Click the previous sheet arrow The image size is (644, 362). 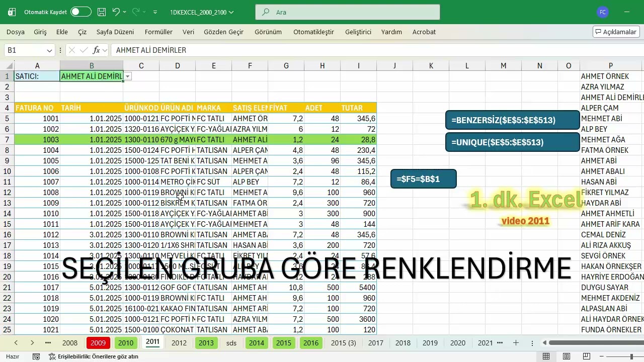coord(16,343)
